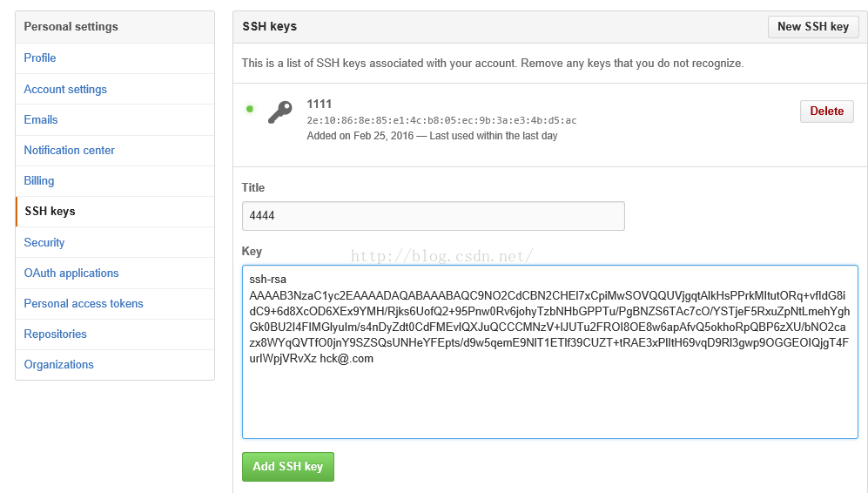
Task: Navigate to Notification center
Action: [x=70, y=150]
